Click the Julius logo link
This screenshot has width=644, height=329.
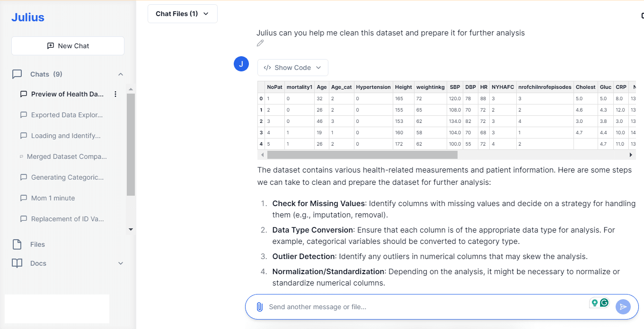28,17
